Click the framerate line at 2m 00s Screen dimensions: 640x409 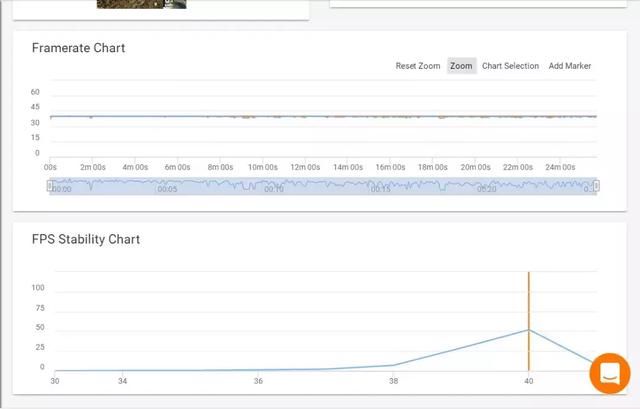(x=92, y=116)
